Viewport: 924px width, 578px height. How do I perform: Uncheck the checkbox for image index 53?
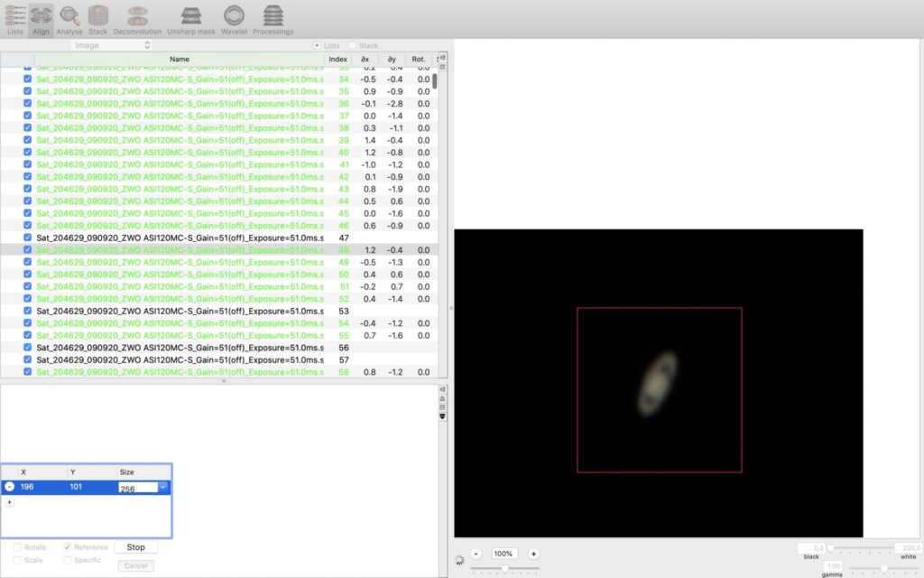(27, 311)
